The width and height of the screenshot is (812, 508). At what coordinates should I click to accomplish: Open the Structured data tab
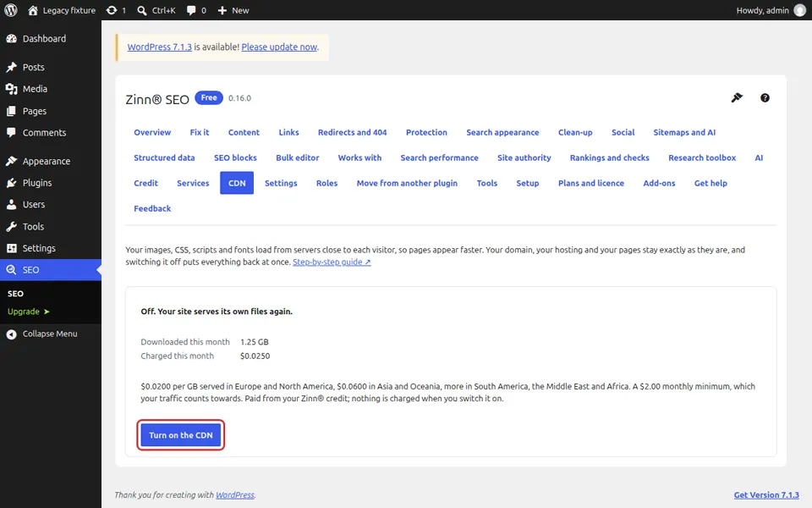coord(164,157)
